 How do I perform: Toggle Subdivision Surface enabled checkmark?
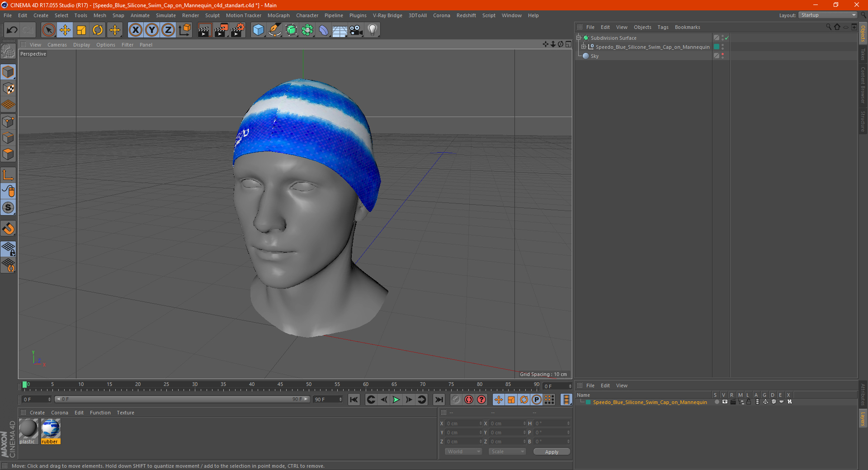[x=726, y=38]
